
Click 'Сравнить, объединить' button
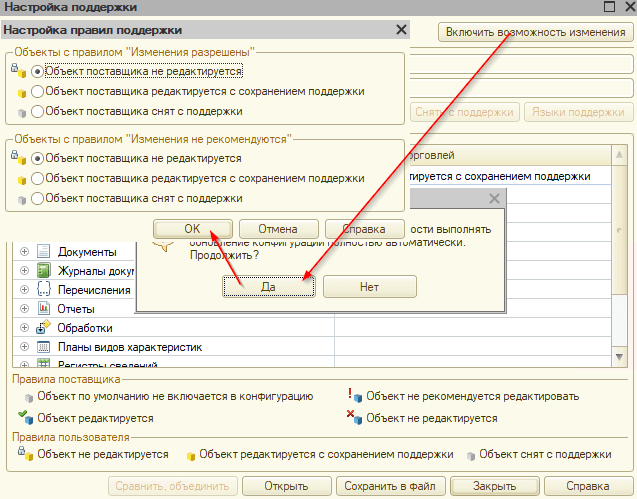(172, 486)
